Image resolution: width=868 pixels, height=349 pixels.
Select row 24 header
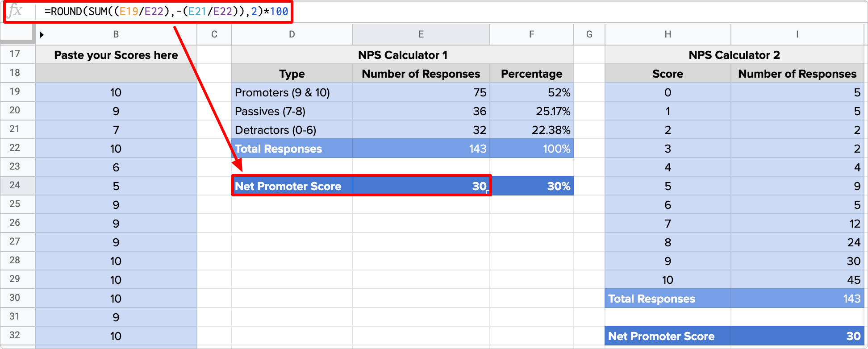pyautogui.click(x=15, y=185)
